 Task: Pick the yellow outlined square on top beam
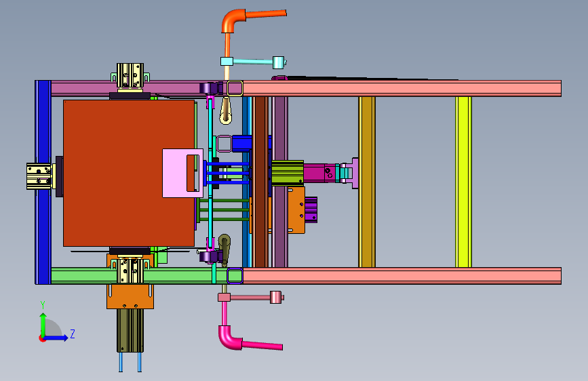tap(235, 89)
